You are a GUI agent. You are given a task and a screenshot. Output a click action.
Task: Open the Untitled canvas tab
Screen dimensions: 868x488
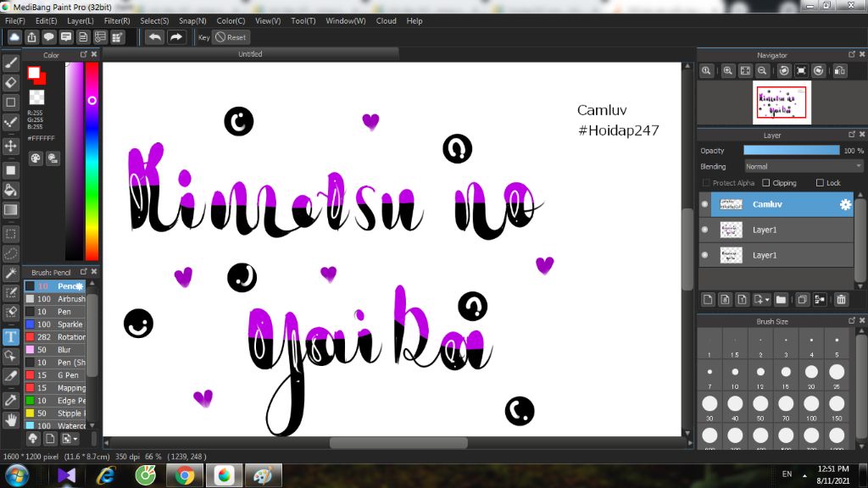click(x=250, y=54)
